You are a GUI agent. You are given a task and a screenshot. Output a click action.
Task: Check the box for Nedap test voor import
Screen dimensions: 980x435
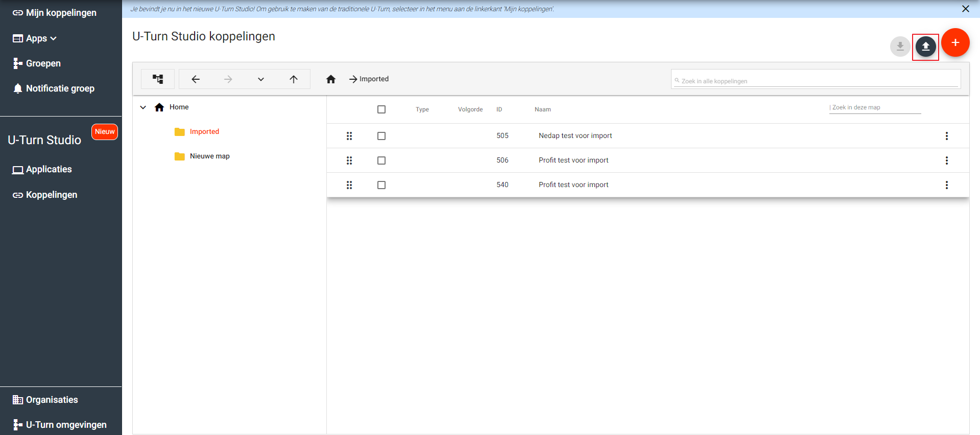(x=381, y=136)
